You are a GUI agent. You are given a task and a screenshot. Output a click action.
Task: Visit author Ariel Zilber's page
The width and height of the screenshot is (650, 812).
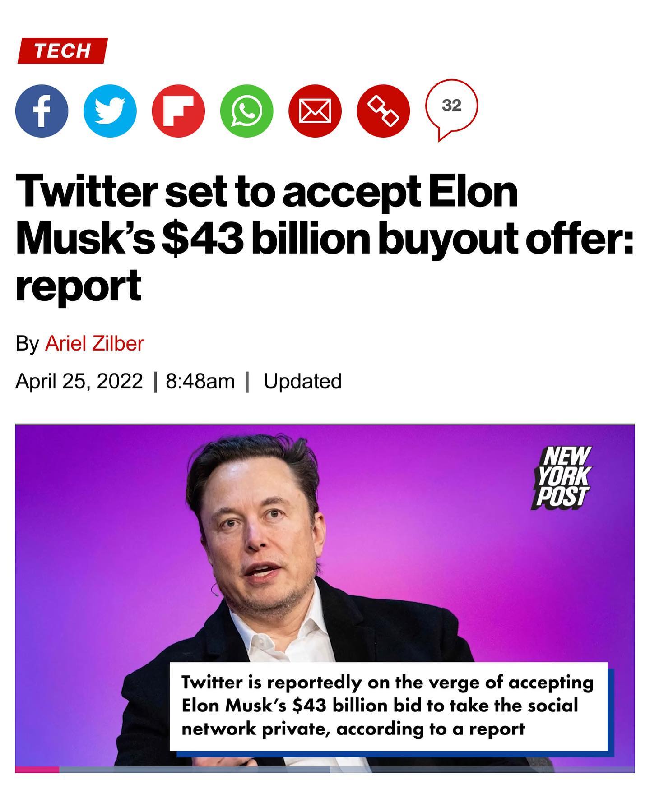pyautogui.click(x=94, y=343)
